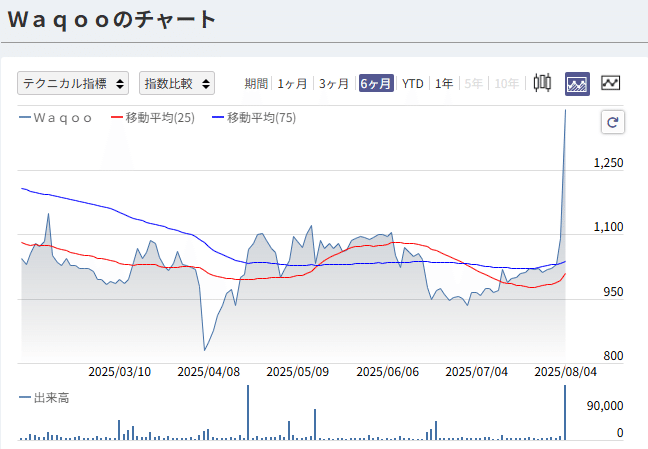Image resolution: width=648 pixels, height=449 pixels.
Task: Switch to line chart view icon
Action: pyautogui.click(x=610, y=83)
